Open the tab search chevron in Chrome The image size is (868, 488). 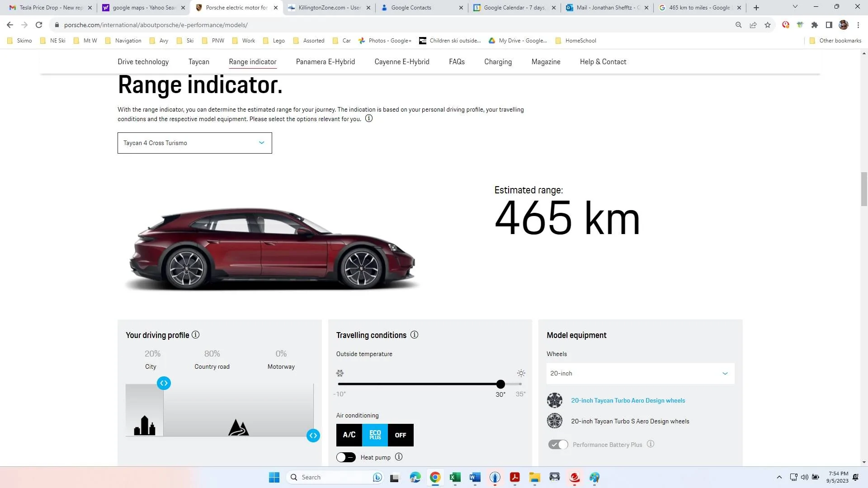795,7
